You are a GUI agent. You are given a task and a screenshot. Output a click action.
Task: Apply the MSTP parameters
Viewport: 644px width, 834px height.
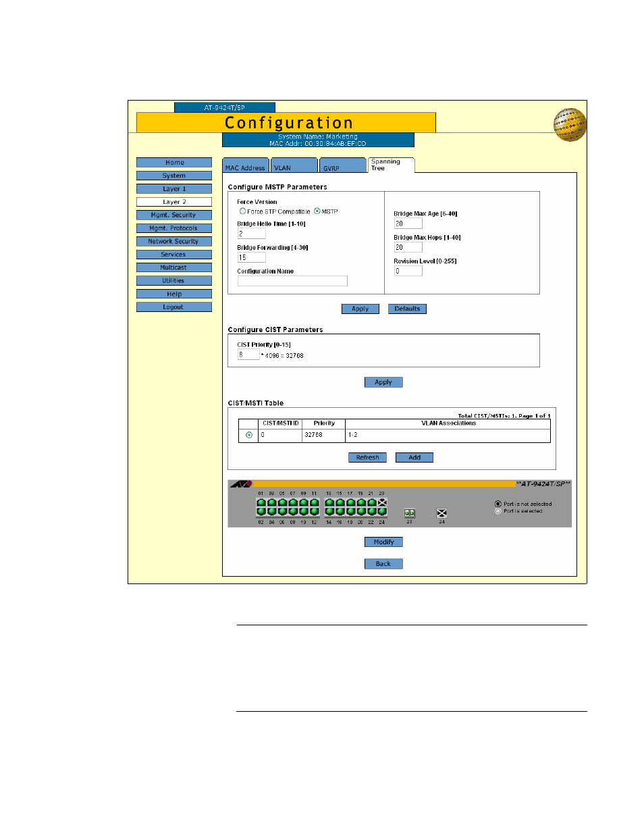pyautogui.click(x=360, y=309)
